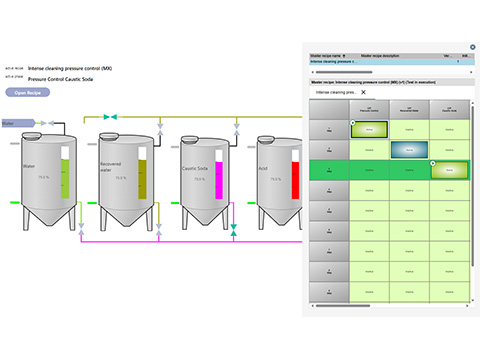Click the Recovered Water unit column header

pyautogui.click(x=409, y=109)
